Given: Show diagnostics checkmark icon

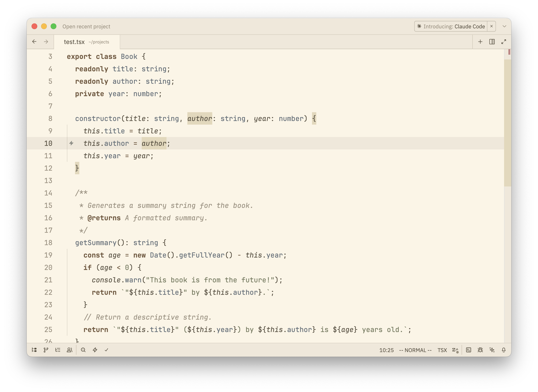Looking at the screenshot, I should pos(107,350).
